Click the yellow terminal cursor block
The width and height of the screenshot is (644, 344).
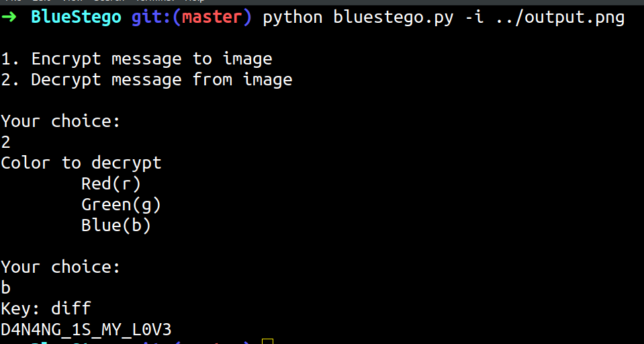[267, 341]
